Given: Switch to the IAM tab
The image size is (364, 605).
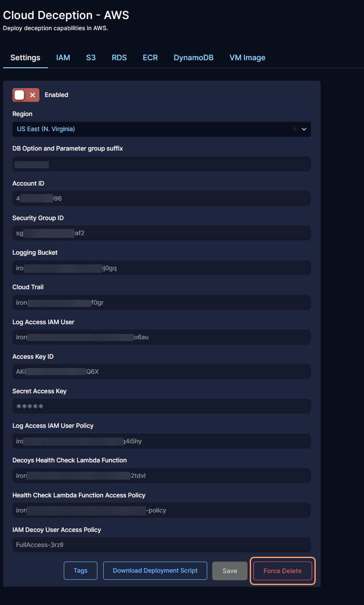Looking at the screenshot, I should click(63, 58).
